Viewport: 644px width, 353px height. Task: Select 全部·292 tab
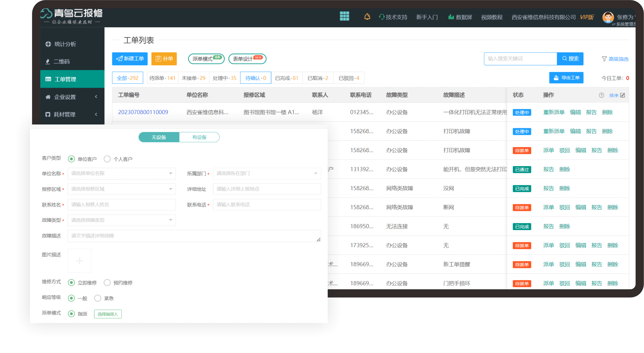tap(128, 78)
